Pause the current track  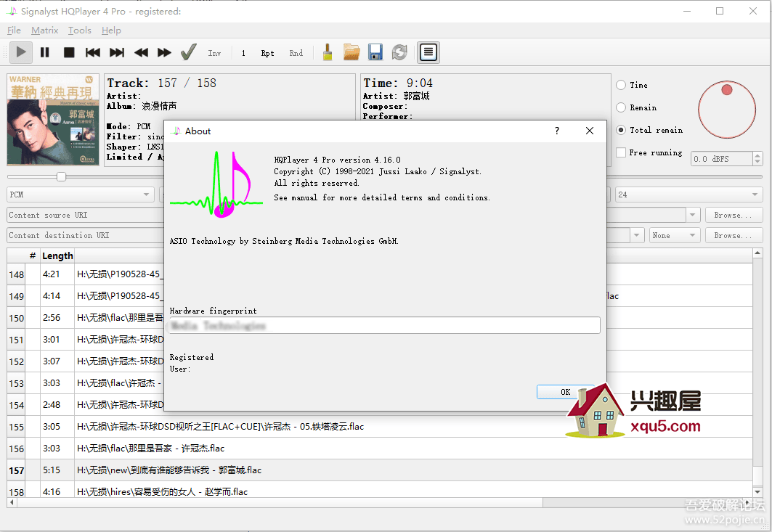pos(45,52)
